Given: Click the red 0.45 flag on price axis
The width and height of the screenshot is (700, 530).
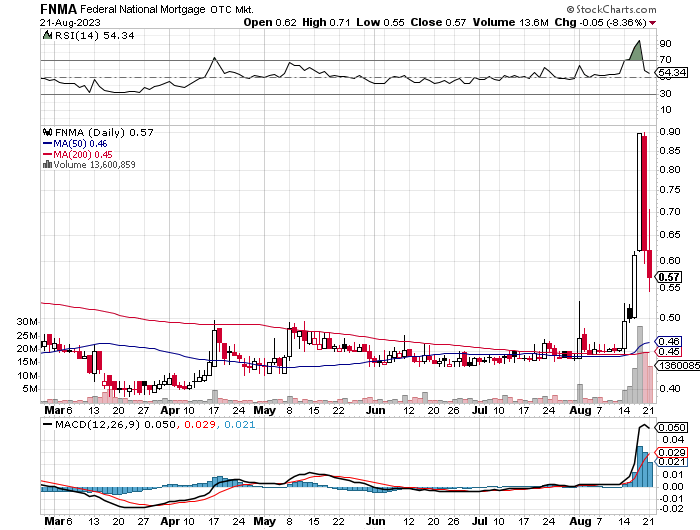Looking at the screenshot, I should [x=669, y=352].
